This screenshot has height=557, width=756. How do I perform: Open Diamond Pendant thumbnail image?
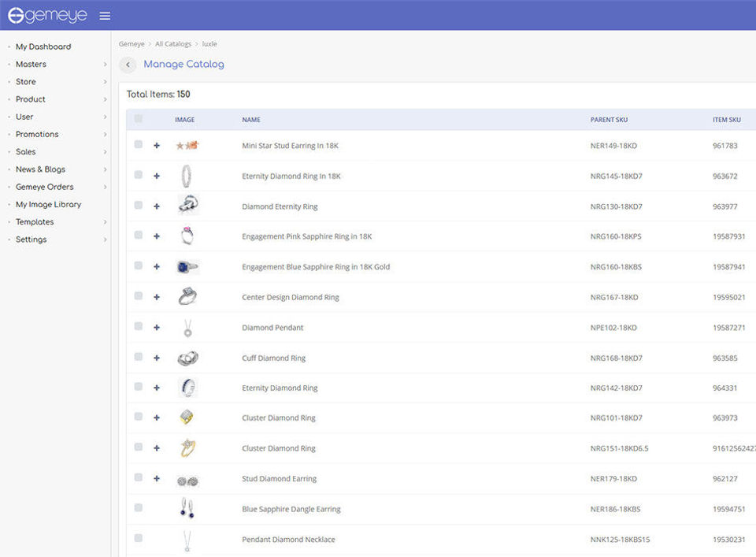(x=187, y=328)
